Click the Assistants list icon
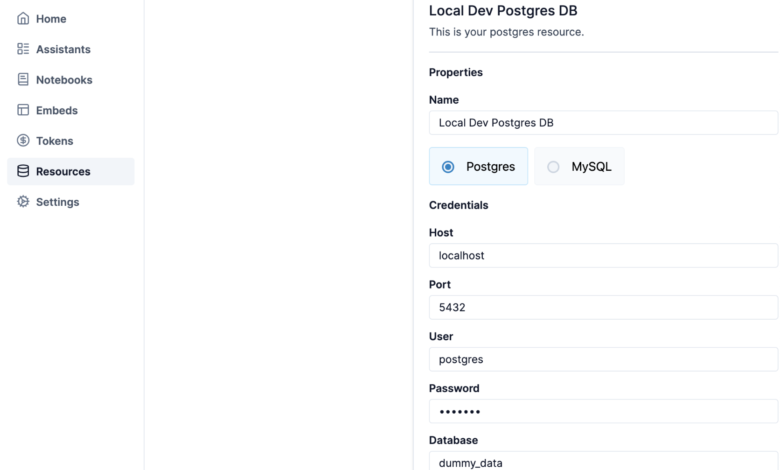The image size is (780, 470). [x=23, y=49]
